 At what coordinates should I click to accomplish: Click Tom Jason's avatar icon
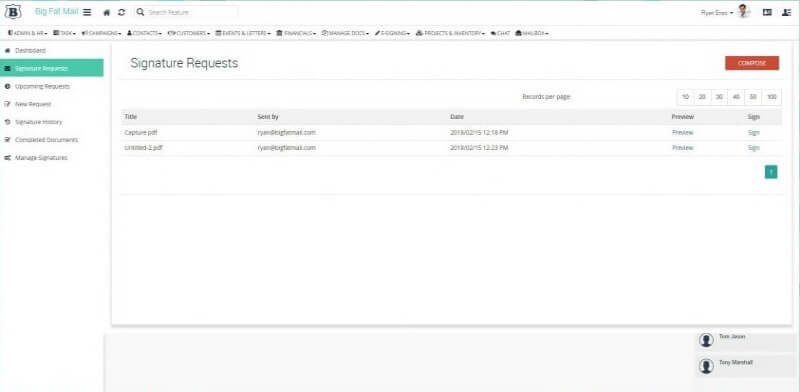click(706, 340)
